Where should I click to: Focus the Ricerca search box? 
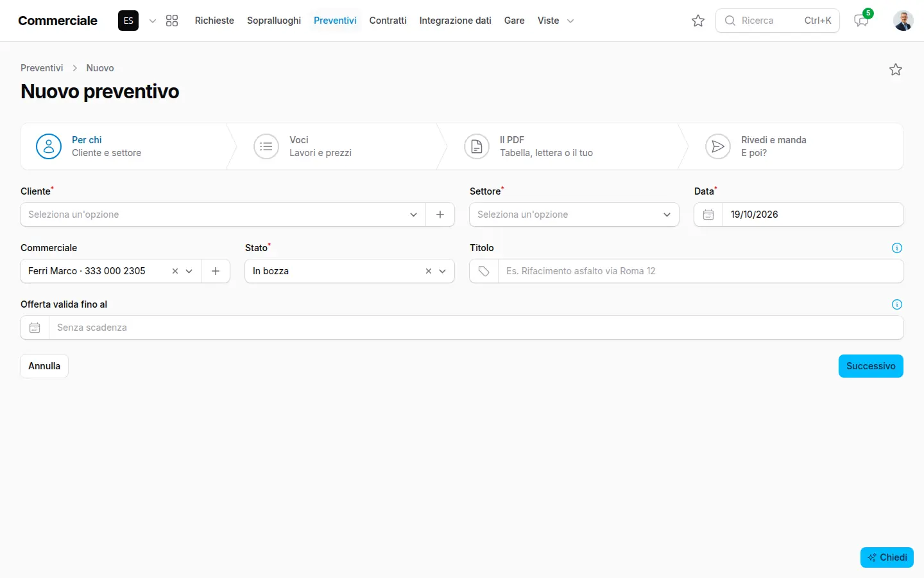[778, 21]
